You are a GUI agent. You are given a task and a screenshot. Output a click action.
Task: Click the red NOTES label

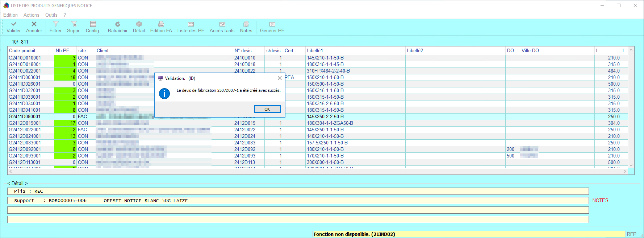[600, 200]
